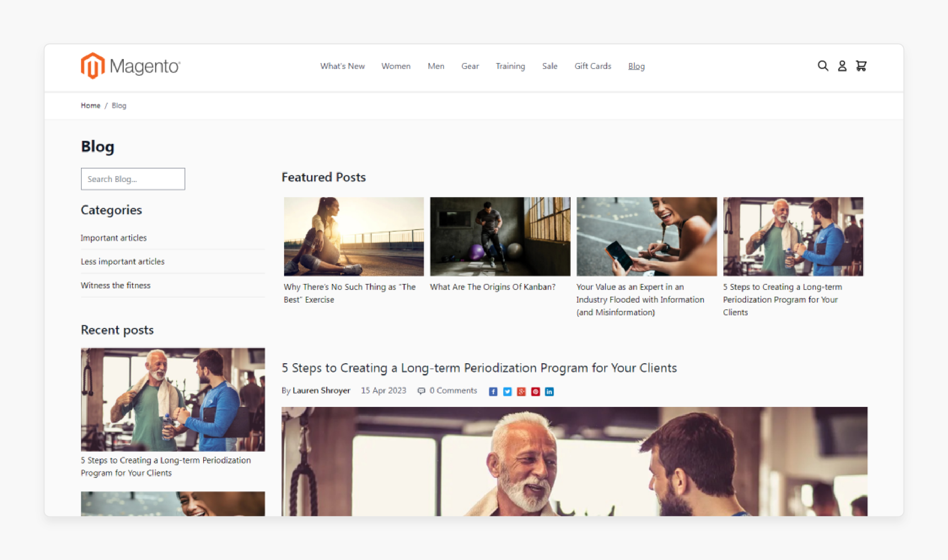Viewport: 948px width, 560px height.
Task: Open 'Why There's No Such Thing' featured title
Action: (x=350, y=293)
